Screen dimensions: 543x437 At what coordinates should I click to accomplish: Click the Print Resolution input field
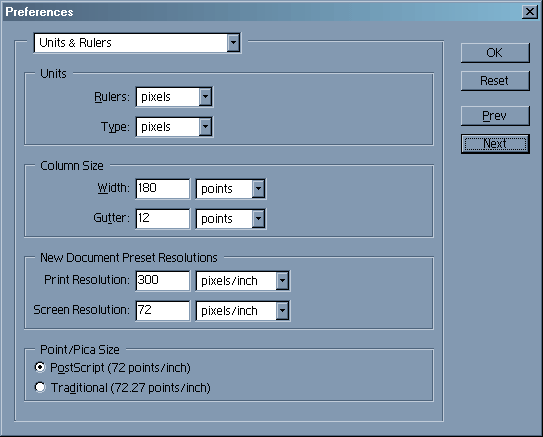tap(163, 281)
